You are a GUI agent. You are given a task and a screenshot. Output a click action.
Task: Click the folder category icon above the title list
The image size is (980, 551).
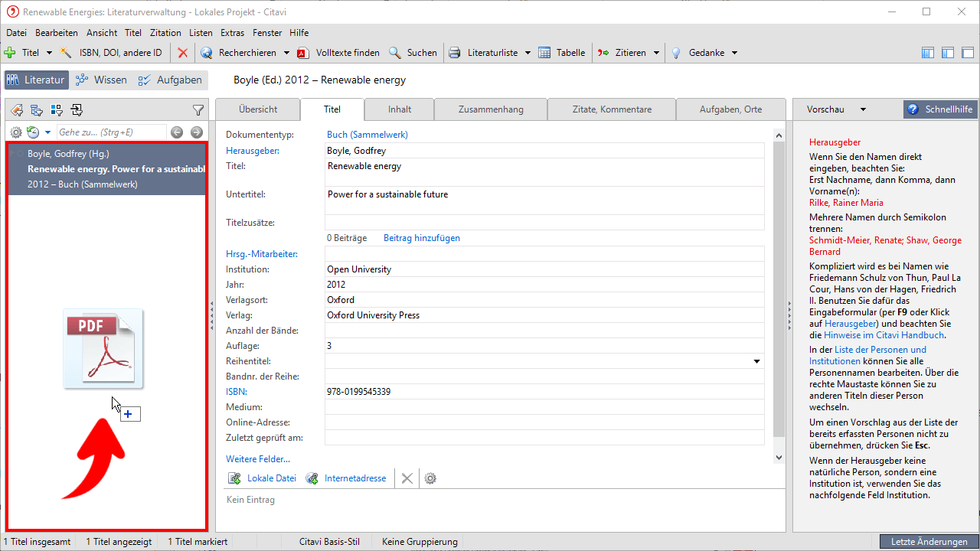point(36,109)
